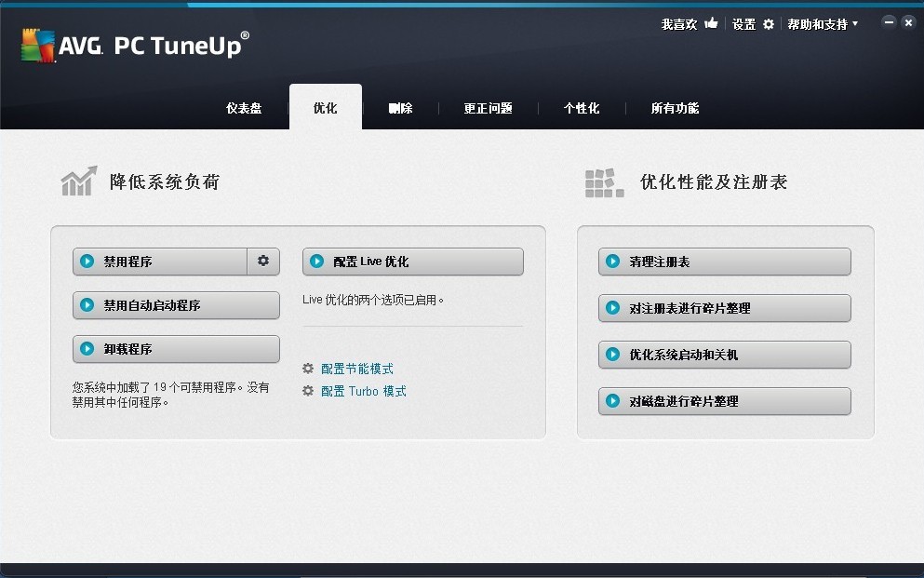Click the play icon on 对磁盘进行碎片整理
Image resolution: width=924 pixels, height=578 pixels.
pos(613,400)
